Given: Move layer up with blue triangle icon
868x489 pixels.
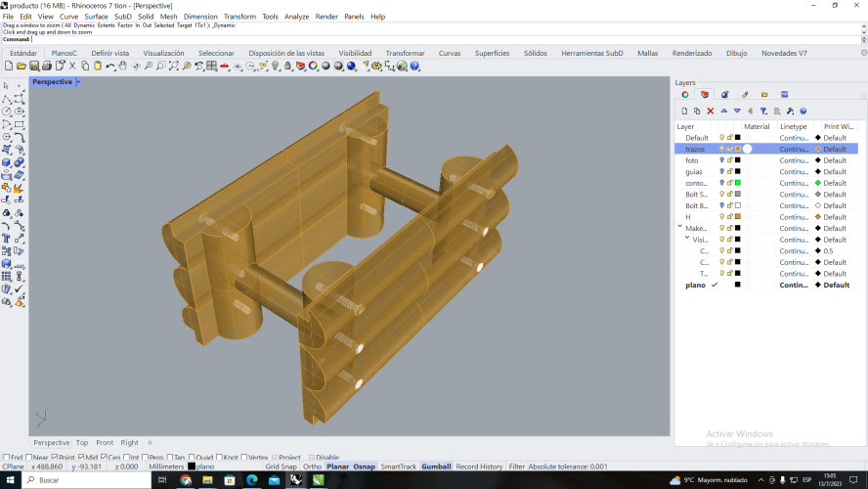Looking at the screenshot, I should 724,111.
